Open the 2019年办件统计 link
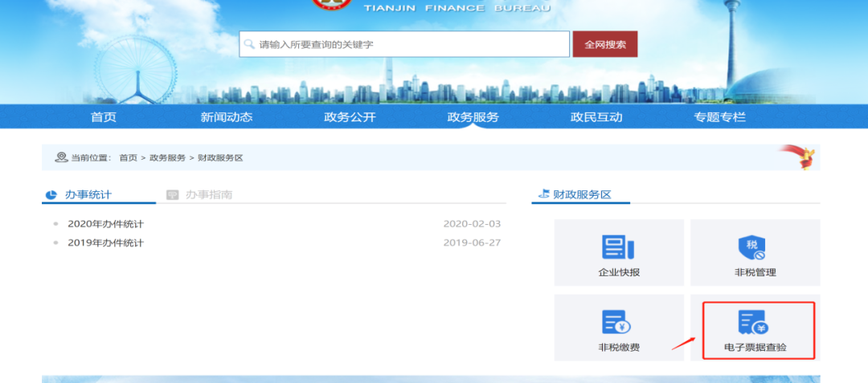Image resolution: width=868 pixels, height=383 pixels. tap(105, 242)
